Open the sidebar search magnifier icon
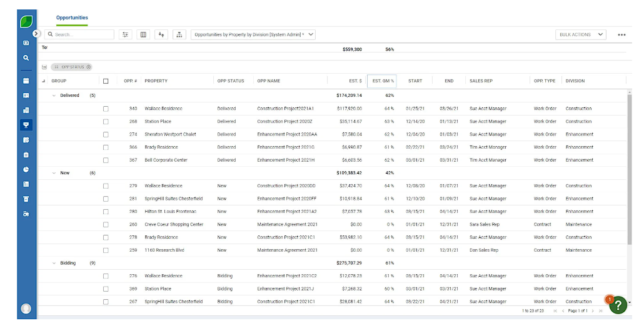 26,57
